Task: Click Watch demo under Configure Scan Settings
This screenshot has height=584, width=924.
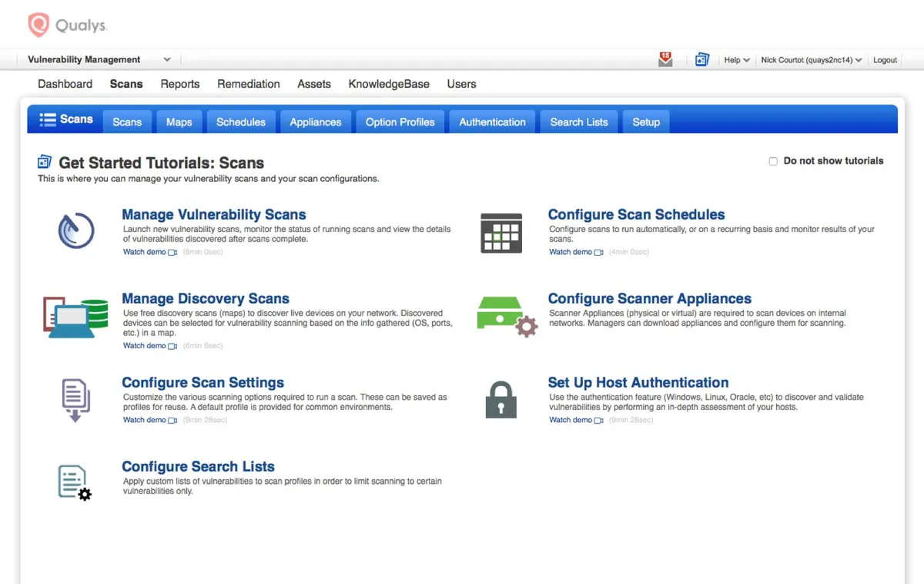Action: point(145,421)
